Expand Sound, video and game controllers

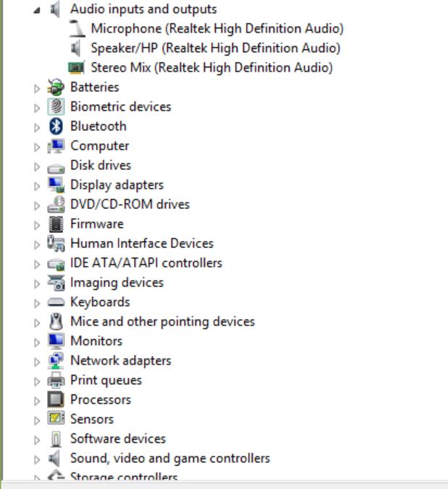[38, 459]
